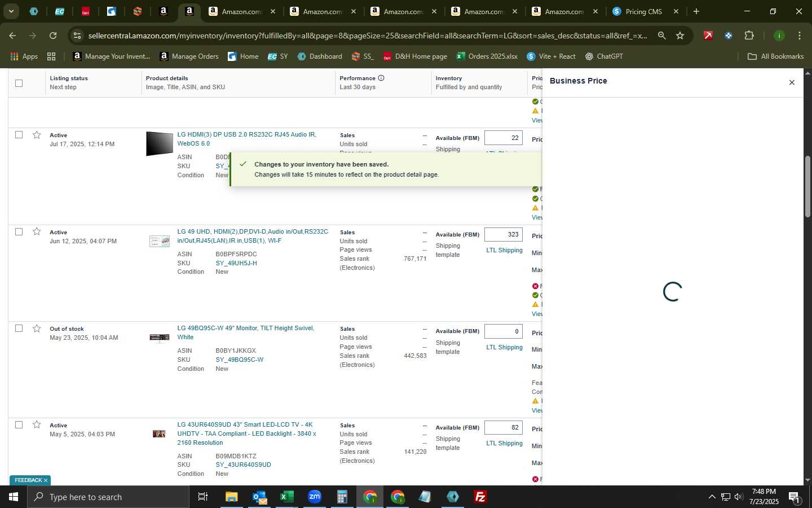Click the browser address bar URL
812x508 pixels.
368,36
